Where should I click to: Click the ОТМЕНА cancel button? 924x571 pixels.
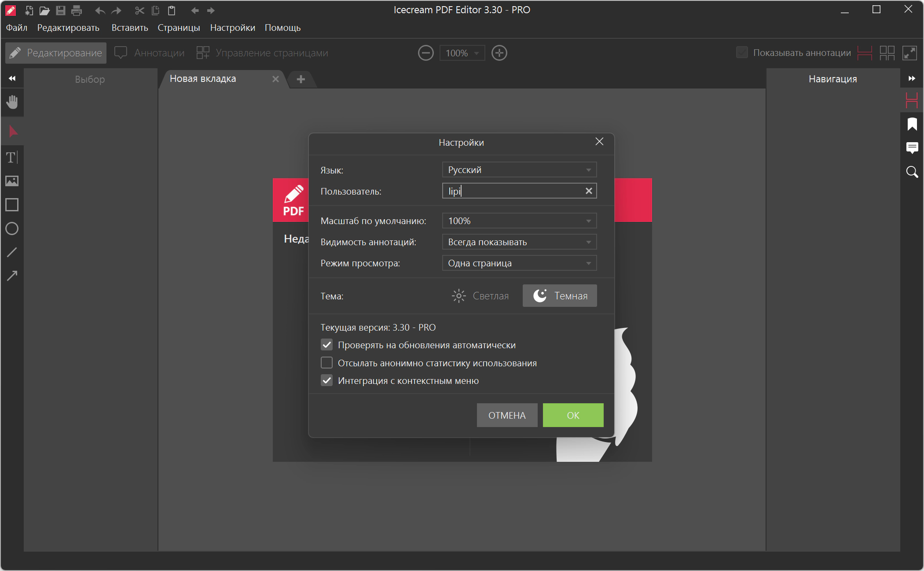(x=507, y=415)
